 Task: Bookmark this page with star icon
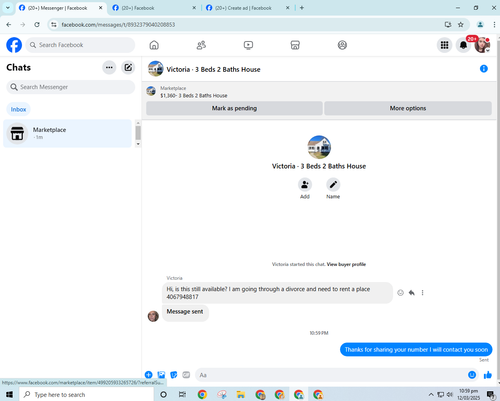pyautogui.click(x=460, y=24)
